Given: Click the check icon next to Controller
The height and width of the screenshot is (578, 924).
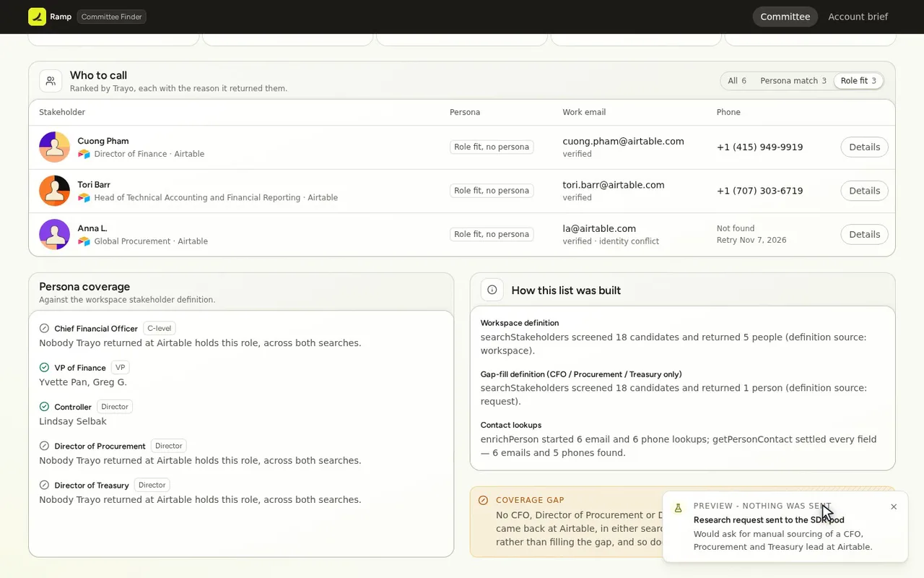Looking at the screenshot, I should coord(44,407).
